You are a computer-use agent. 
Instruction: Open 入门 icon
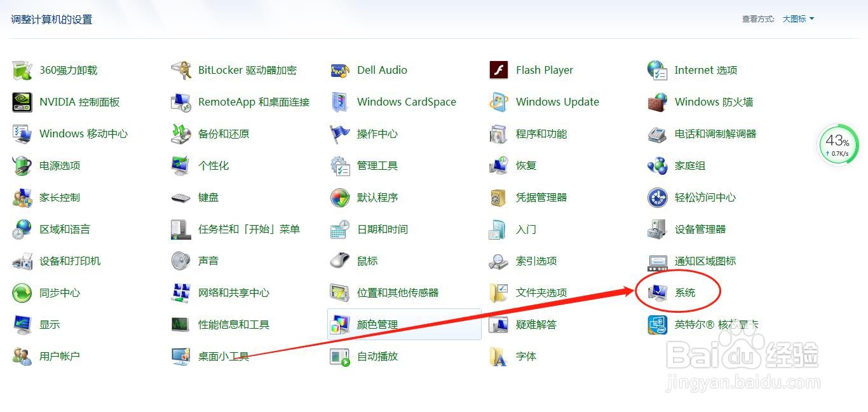point(499,229)
